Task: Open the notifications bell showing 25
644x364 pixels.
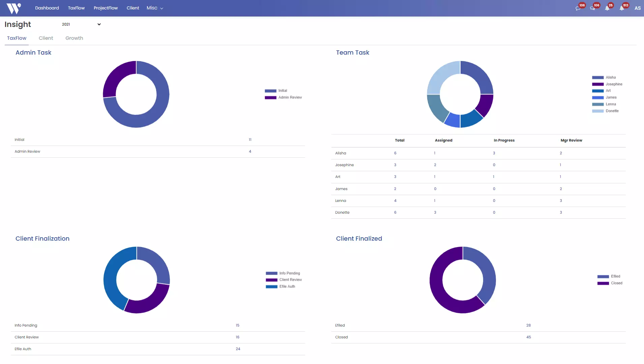Action: click(607, 7)
